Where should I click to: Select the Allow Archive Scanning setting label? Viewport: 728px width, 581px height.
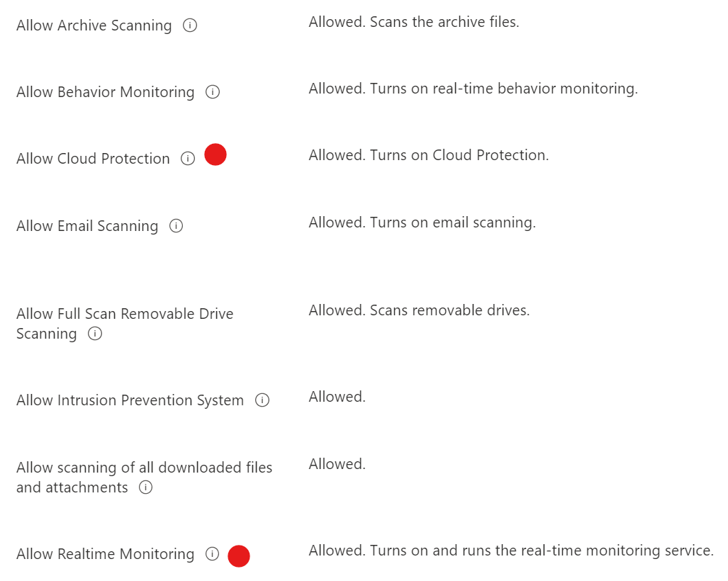point(94,26)
